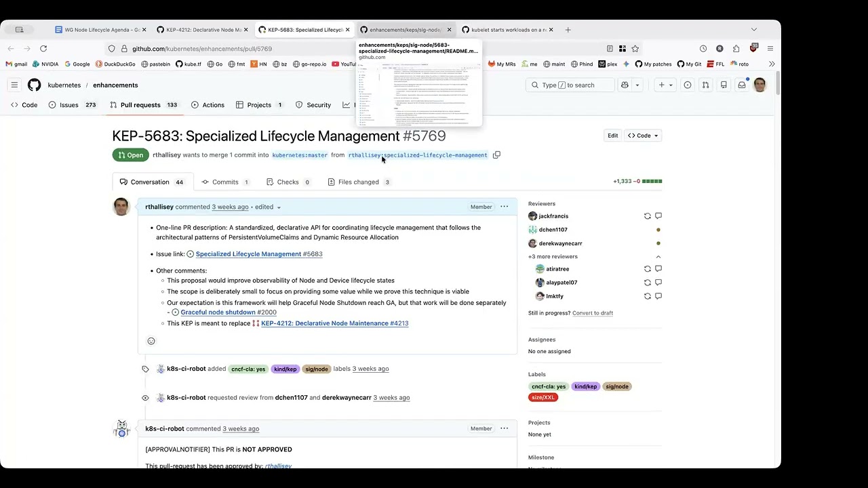Switch to kubelet starts workloads browser tab
Viewport: 868px width, 488px height.
pyautogui.click(x=507, y=30)
